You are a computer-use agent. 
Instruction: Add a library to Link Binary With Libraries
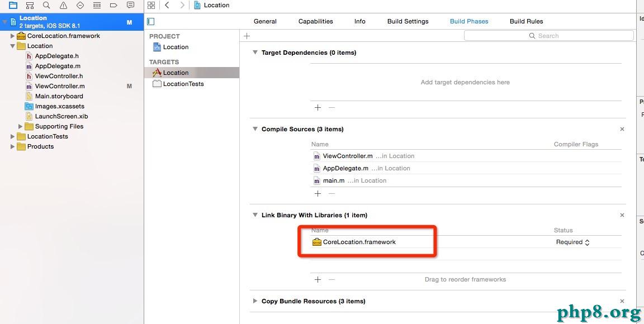318,279
